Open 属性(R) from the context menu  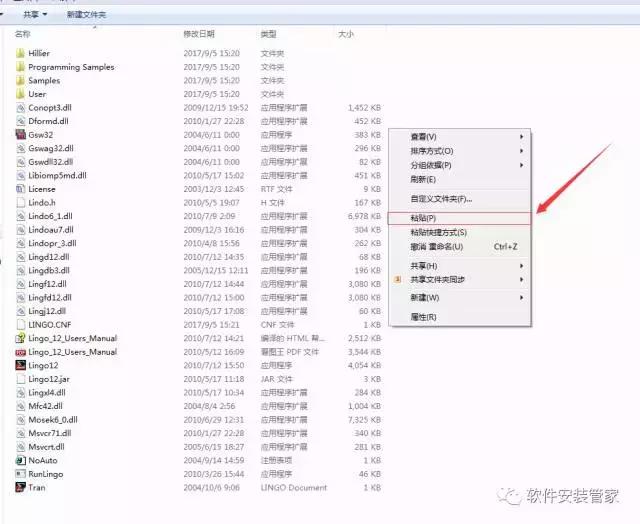pos(459,317)
